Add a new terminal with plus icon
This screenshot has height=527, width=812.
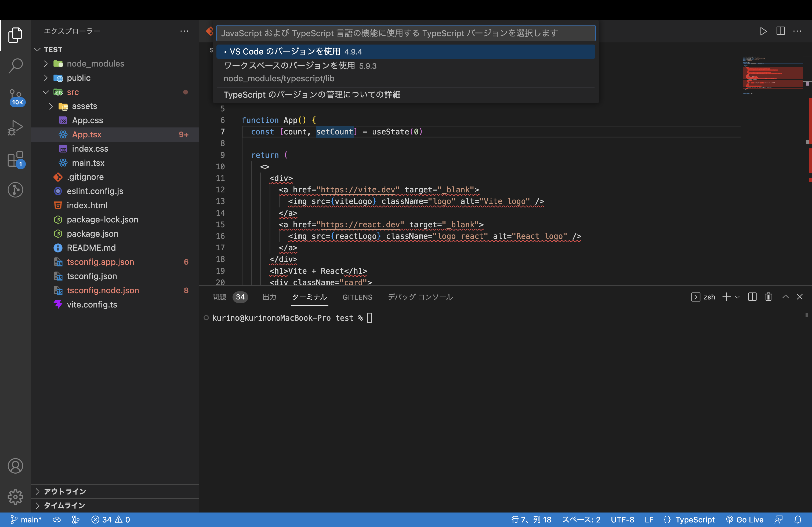(726, 297)
